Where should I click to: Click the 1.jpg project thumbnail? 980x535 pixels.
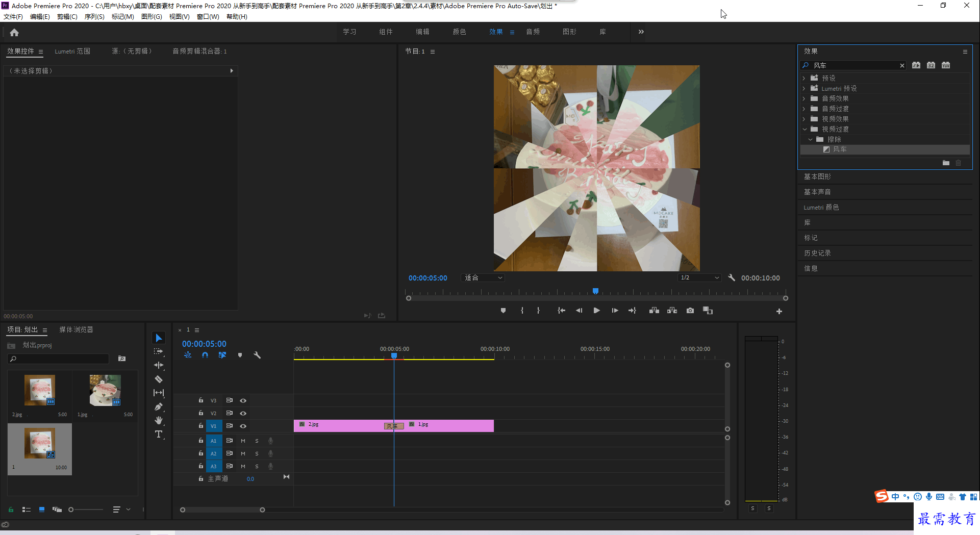[x=105, y=391]
